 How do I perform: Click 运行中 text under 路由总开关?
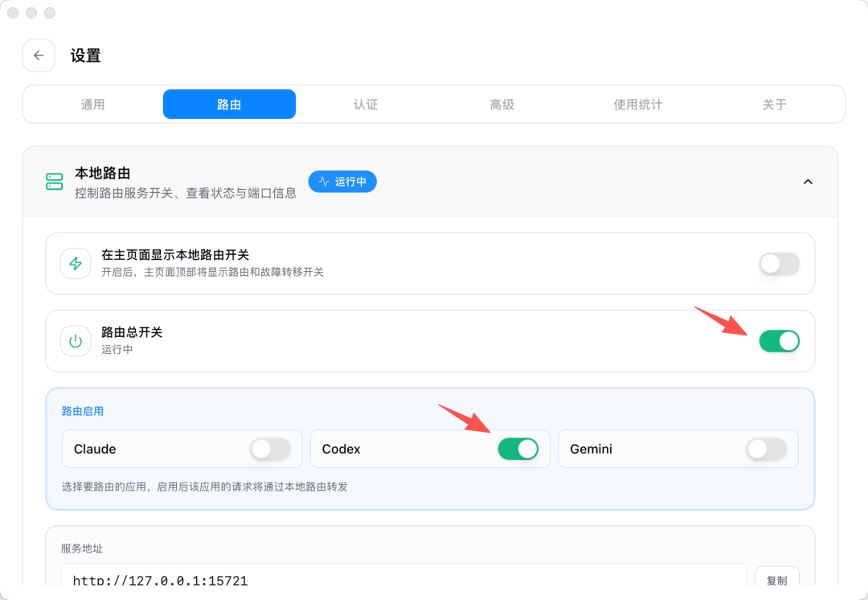point(117,350)
